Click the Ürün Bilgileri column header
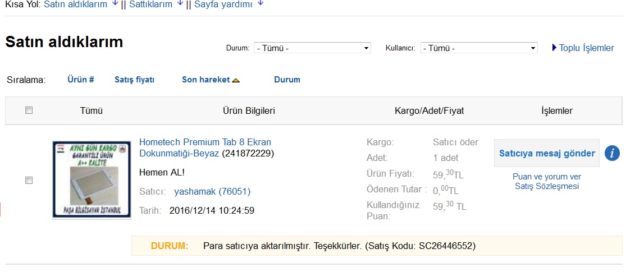The image size is (644, 272). tap(249, 111)
